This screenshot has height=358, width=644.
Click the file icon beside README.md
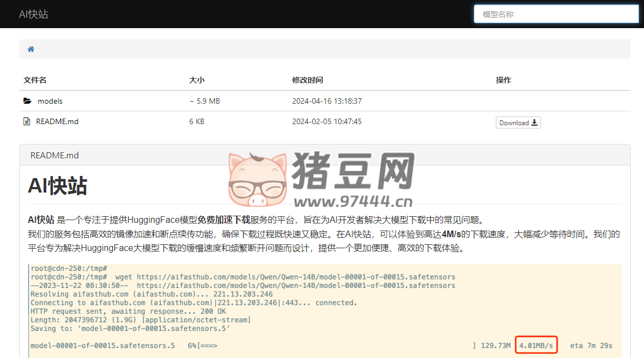26,121
